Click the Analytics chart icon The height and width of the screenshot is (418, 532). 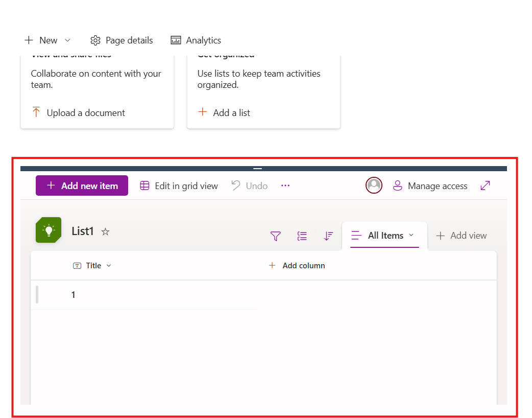point(175,40)
